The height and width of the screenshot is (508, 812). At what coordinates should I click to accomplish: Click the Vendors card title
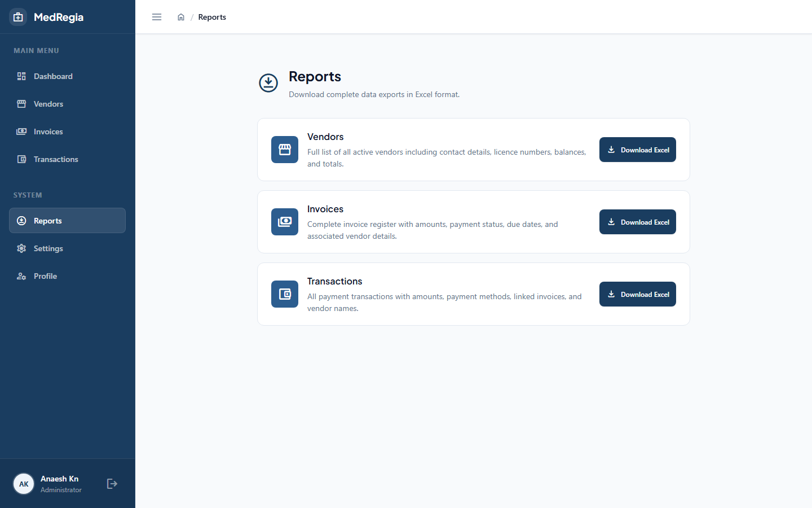point(325,137)
